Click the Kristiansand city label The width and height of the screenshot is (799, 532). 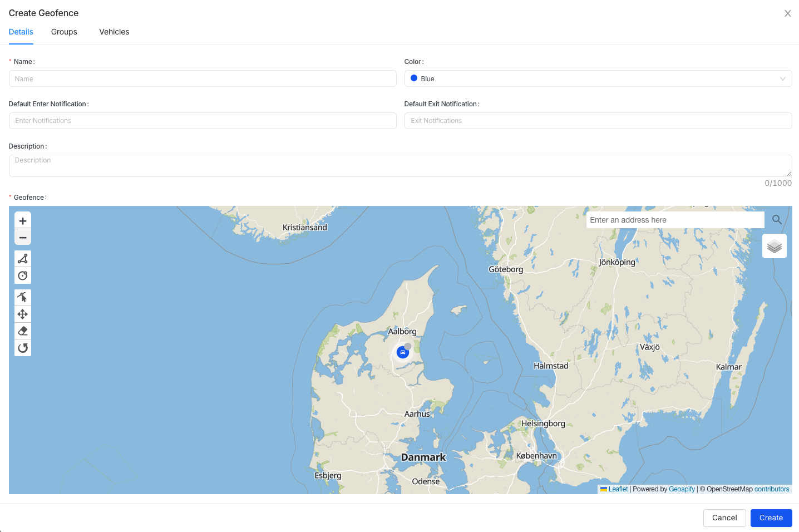pyautogui.click(x=305, y=228)
